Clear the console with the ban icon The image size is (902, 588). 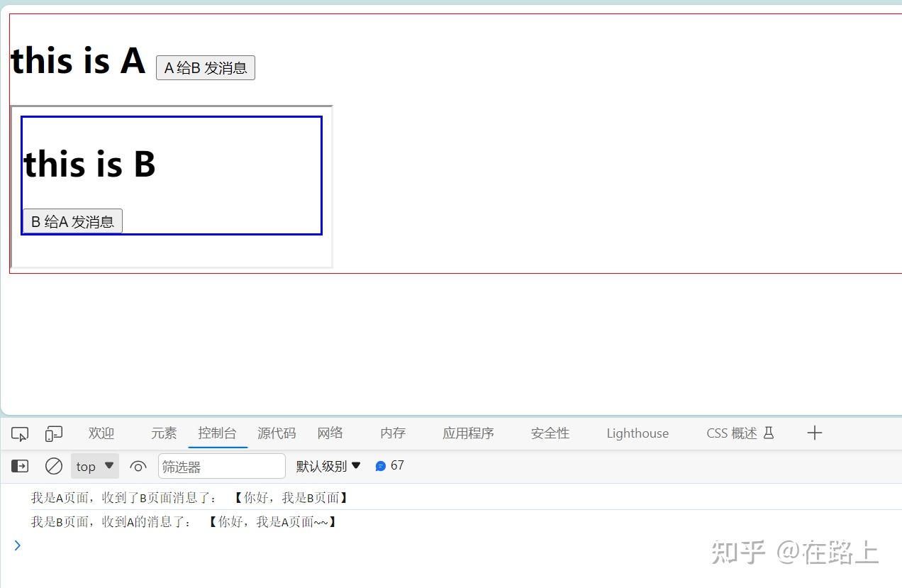(54, 466)
